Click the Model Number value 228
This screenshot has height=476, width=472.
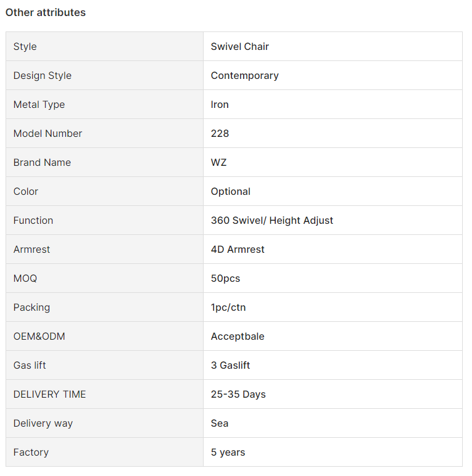pos(220,133)
